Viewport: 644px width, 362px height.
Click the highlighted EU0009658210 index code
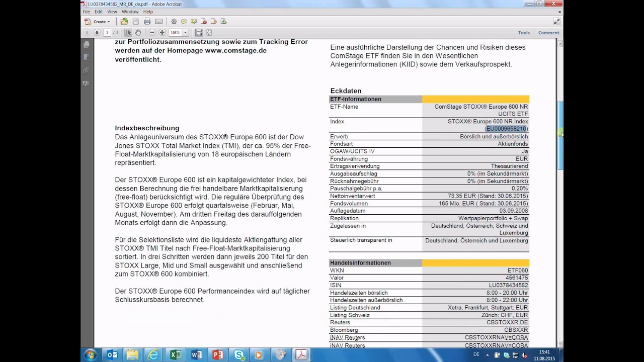[506, 129]
